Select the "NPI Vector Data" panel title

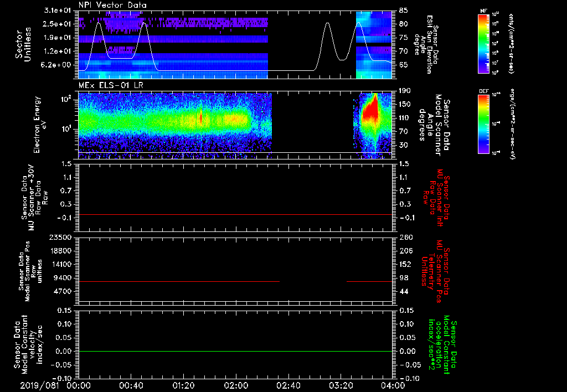(x=112, y=5)
